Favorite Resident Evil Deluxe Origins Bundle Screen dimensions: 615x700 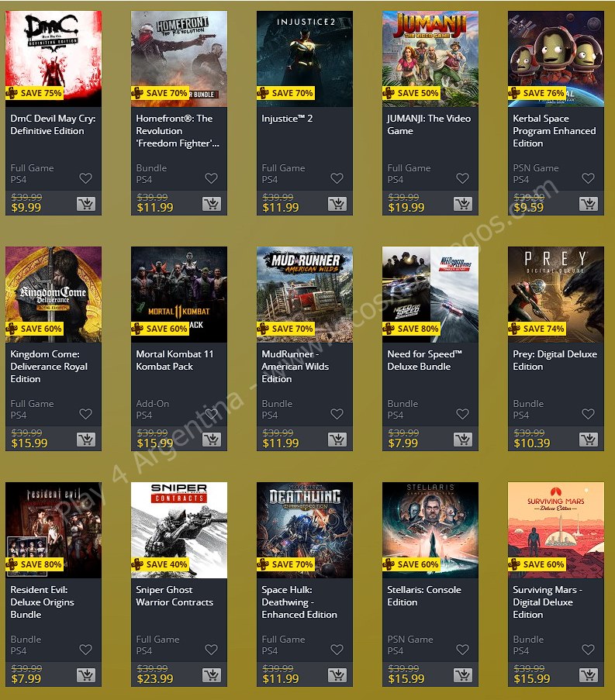(86, 650)
